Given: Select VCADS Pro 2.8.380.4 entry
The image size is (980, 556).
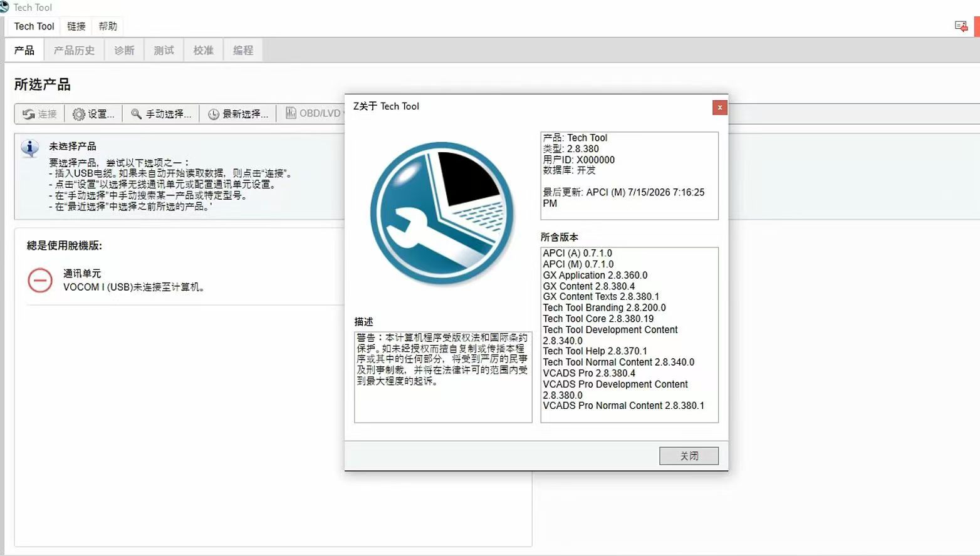Looking at the screenshot, I should [589, 373].
